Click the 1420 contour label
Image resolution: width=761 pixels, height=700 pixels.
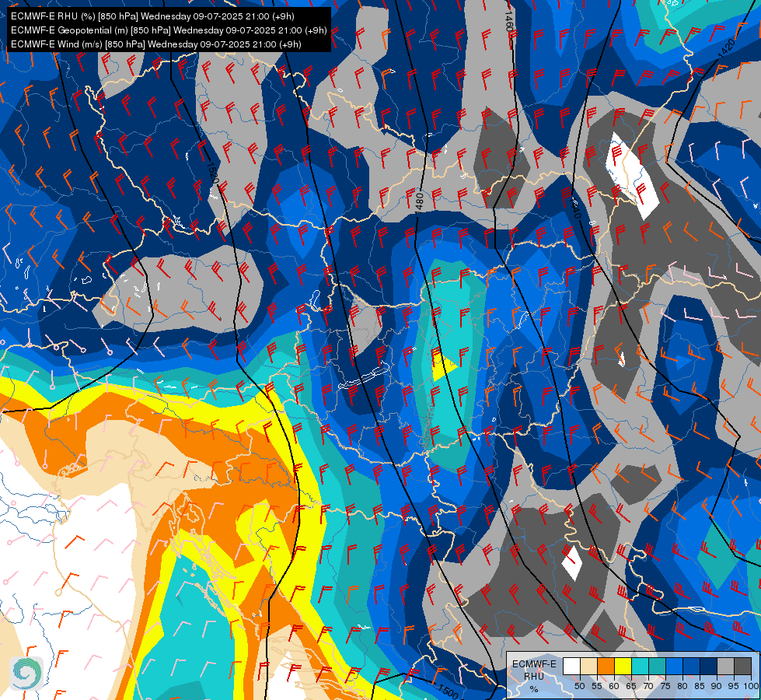pos(727,49)
